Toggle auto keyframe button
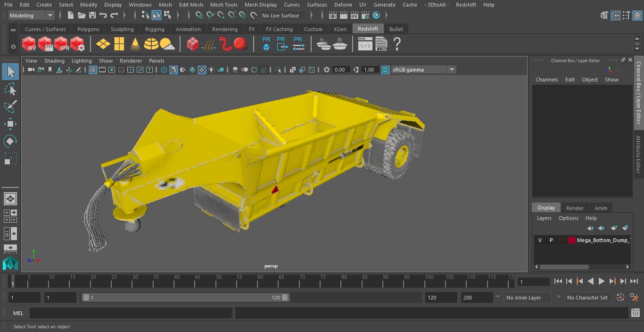 [620, 298]
